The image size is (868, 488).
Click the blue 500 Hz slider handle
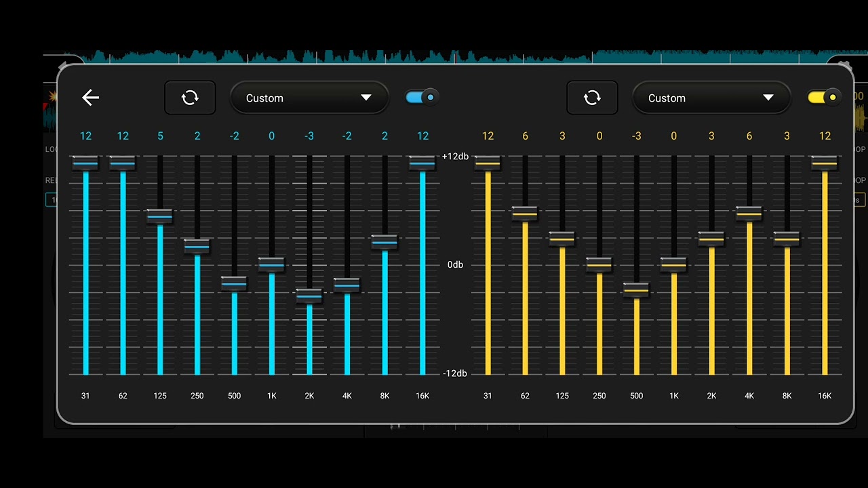click(235, 283)
